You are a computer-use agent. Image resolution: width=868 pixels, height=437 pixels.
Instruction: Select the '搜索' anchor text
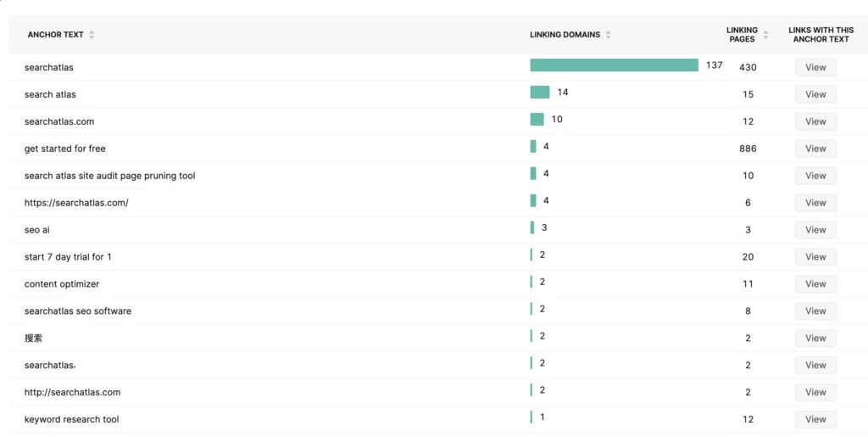(x=33, y=338)
